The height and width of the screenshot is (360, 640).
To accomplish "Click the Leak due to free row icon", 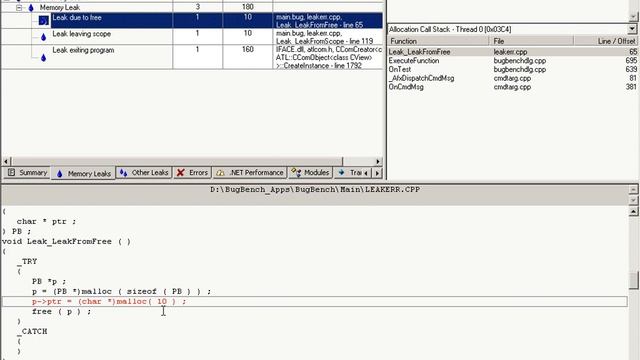I will pos(44,20).
